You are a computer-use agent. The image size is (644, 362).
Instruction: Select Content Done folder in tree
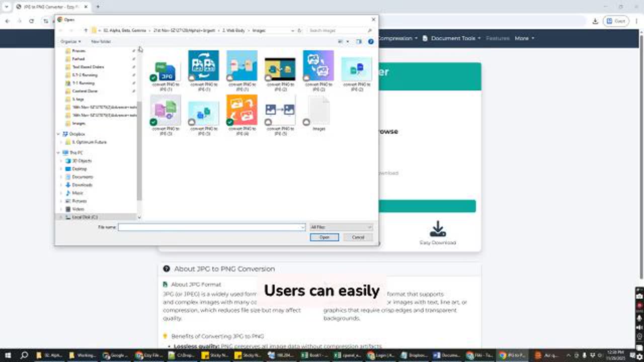pos(85,91)
